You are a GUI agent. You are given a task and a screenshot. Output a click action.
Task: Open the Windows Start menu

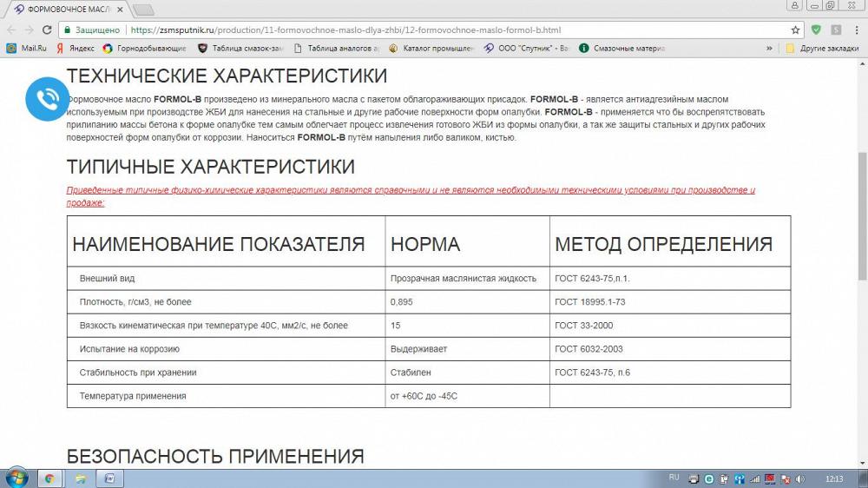click(16, 478)
